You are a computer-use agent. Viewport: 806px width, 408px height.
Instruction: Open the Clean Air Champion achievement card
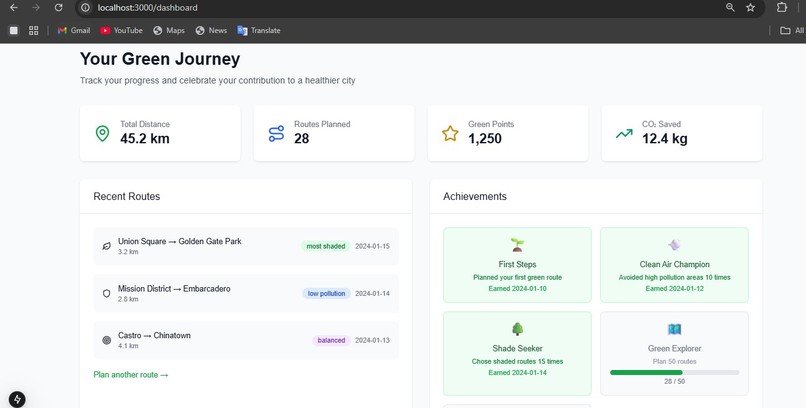point(674,265)
